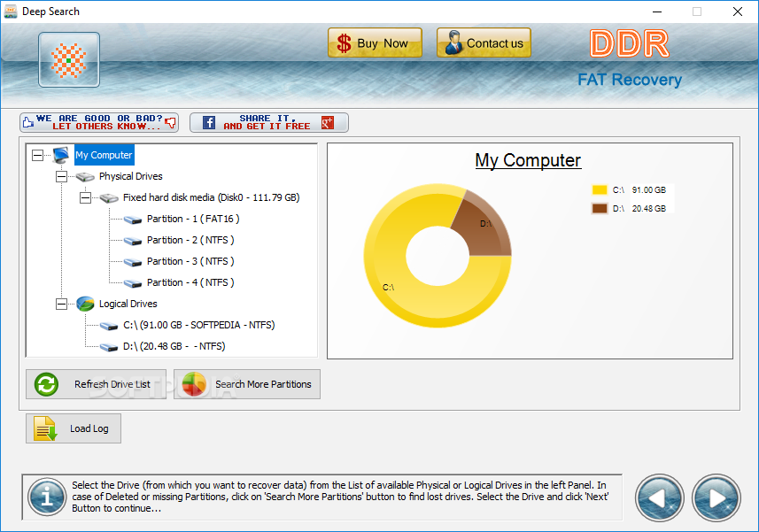This screenshot has width=759, height=532.
Task: Go back with the left arrow button
Action: pos(659,498)
